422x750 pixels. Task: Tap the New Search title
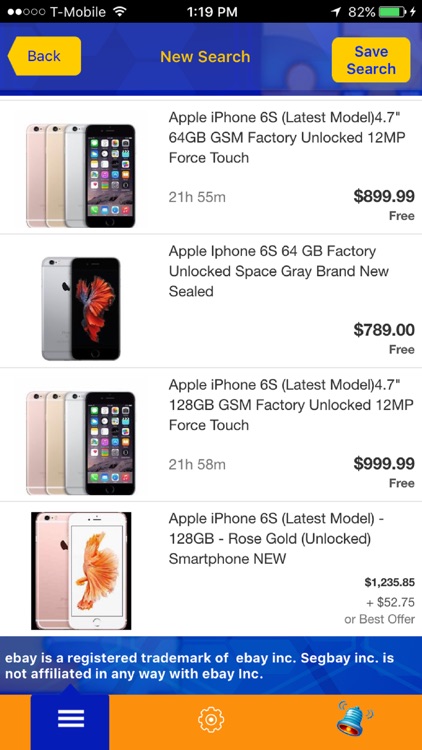205,56
